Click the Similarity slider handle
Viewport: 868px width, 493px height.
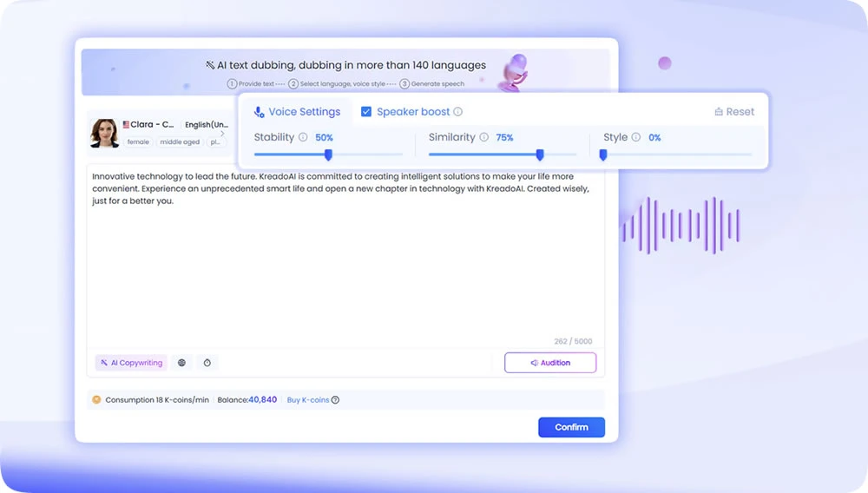coord(540,154)
